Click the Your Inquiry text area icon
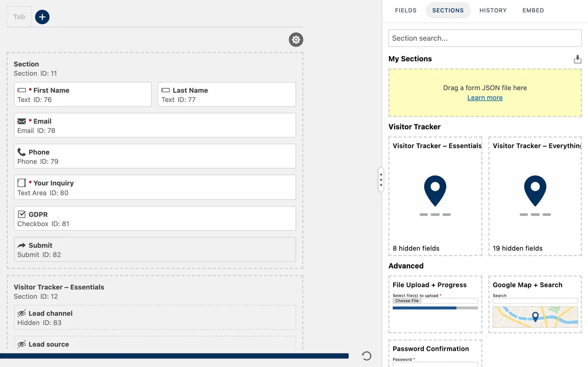The image size is (588, 367). (22, 183)
